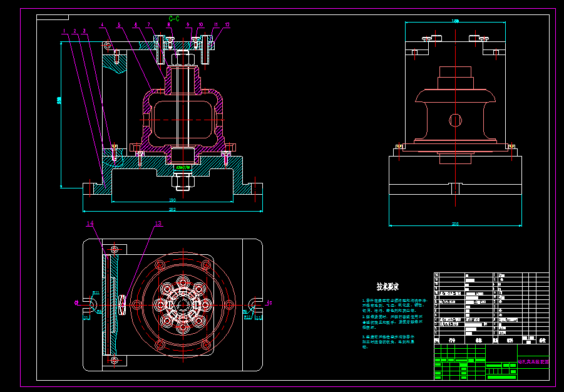Click part balloon number "13" in plan view

158,224
